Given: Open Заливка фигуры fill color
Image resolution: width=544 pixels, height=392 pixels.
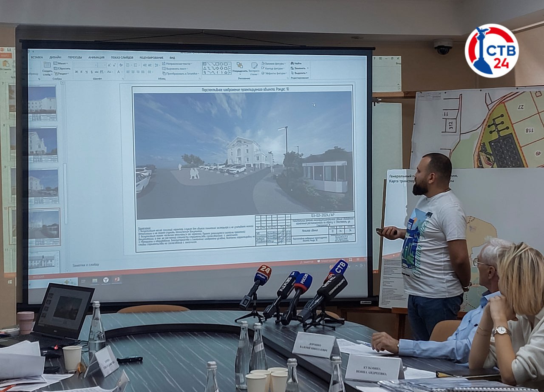Looking at the screenshot, I should [273, 63].
